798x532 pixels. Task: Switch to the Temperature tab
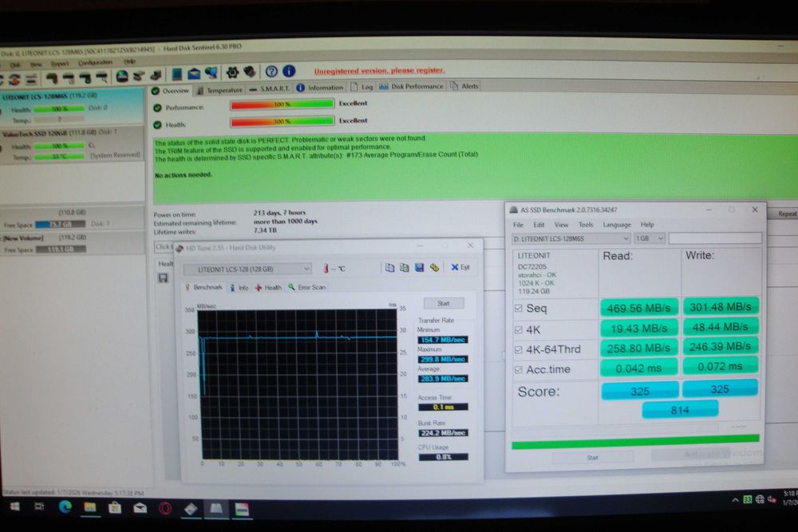(220, 90)
